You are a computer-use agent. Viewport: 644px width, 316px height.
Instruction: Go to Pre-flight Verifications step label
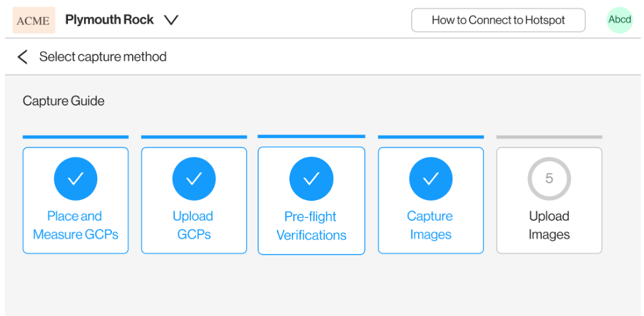[x=311, y=226]
